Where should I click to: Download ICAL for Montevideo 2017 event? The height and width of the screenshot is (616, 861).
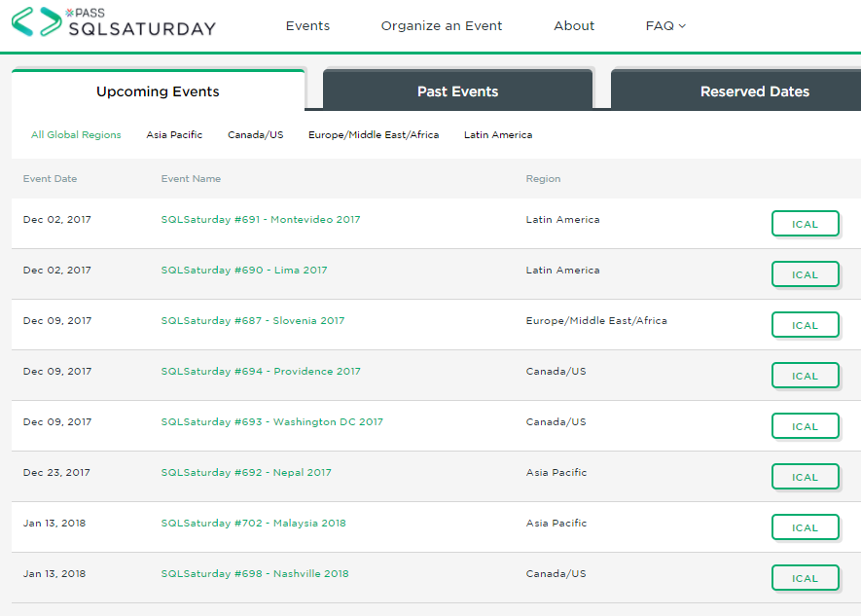(805, 224)
